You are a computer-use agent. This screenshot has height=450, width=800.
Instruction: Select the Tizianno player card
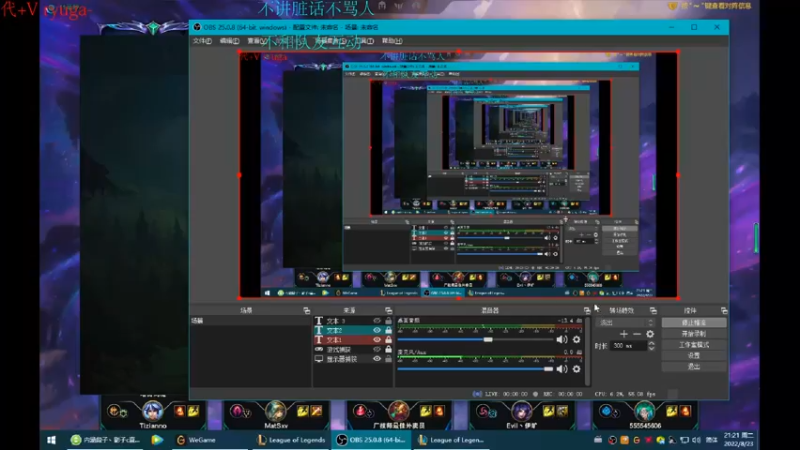coord(153,414)
